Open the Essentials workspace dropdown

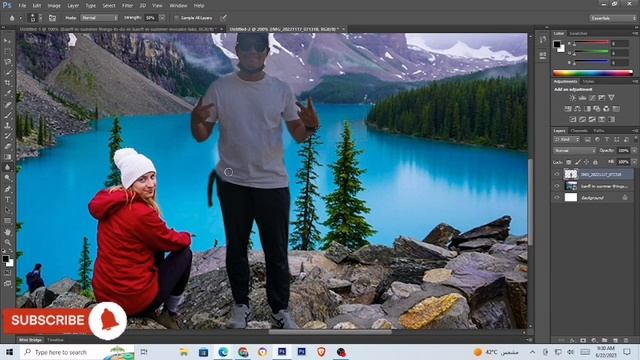[613, 18]
